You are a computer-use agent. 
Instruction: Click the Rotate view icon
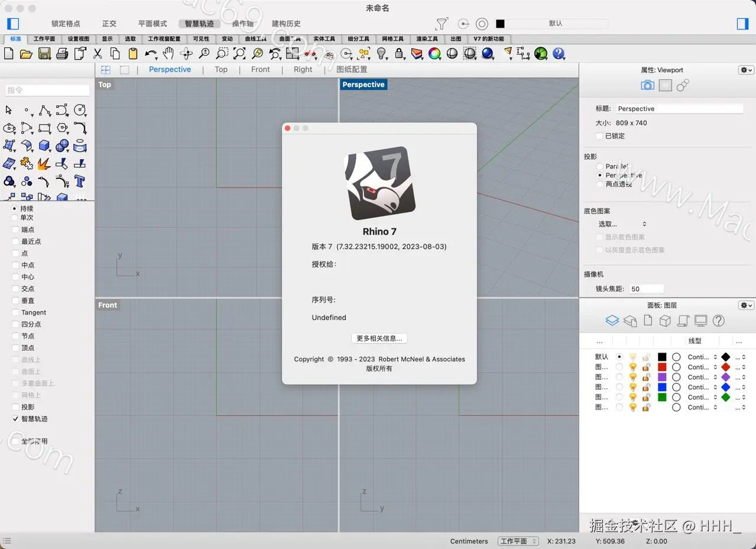pos(186,54)
